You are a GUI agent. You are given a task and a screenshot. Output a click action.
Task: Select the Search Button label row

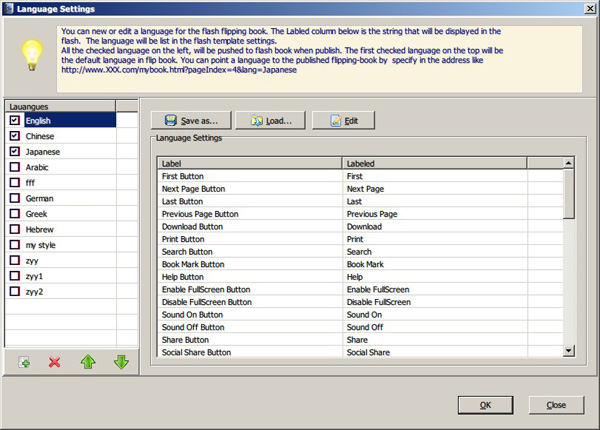click(360, 252)
